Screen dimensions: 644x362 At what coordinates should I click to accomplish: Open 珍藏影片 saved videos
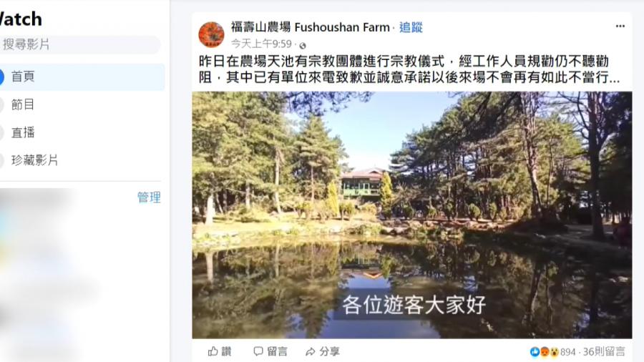(34, 160)
